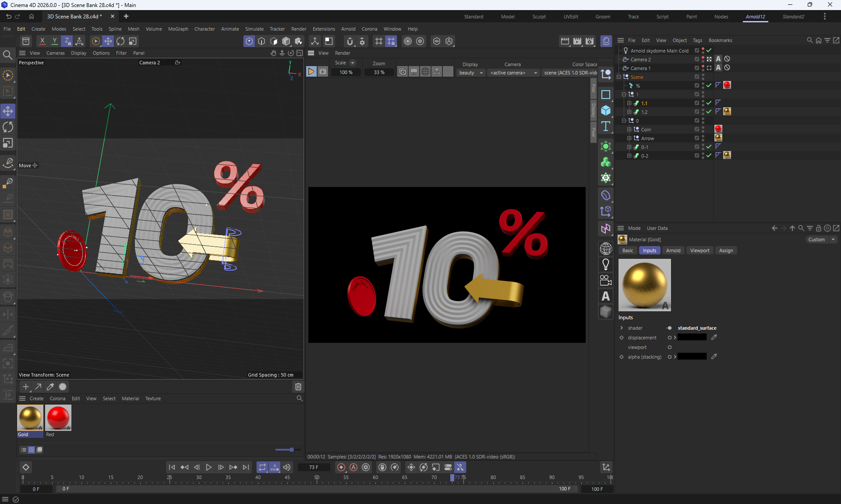Click the Text spline tool icon
Viewport: 841px width, 504px height.
pos(606,127)
